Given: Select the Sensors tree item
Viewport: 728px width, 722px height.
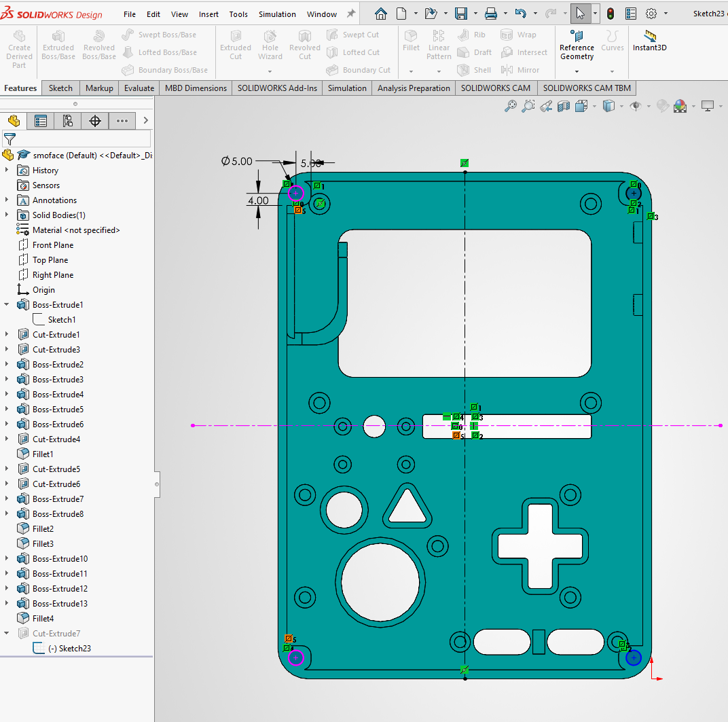Looking at the screenshot, I should pos(46,185).
